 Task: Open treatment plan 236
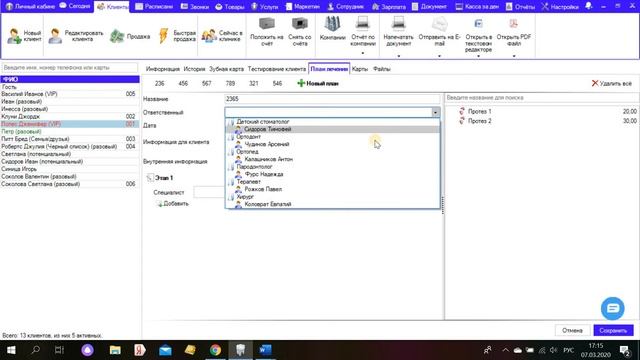[x=160, y=83]
